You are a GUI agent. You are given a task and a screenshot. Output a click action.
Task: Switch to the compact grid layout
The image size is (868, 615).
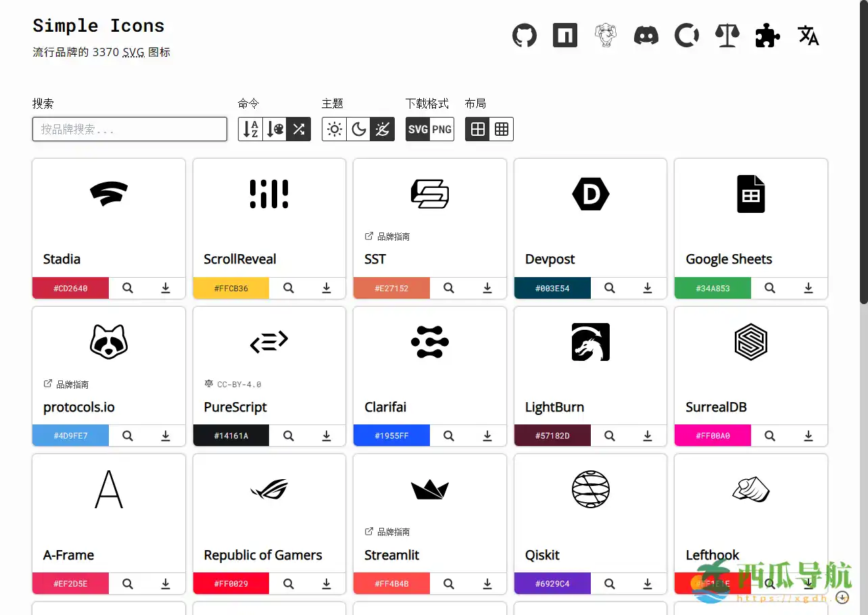(500, 129)
